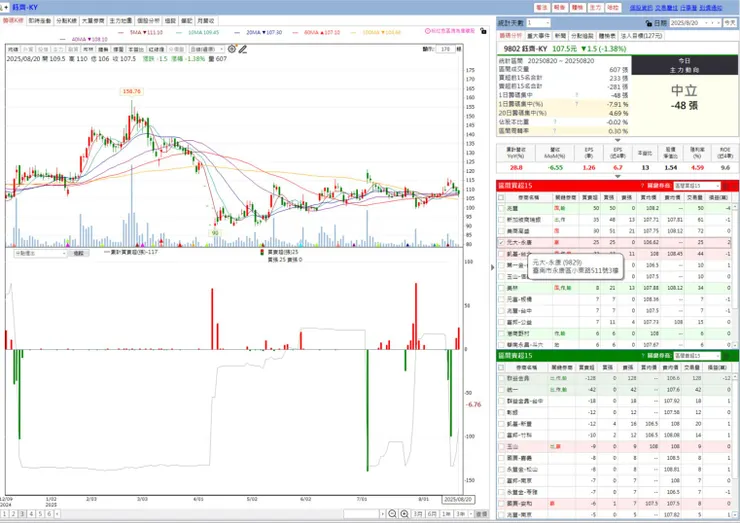Toggle the lock icon above the chart
740x523 pixels.
[483, 31]
